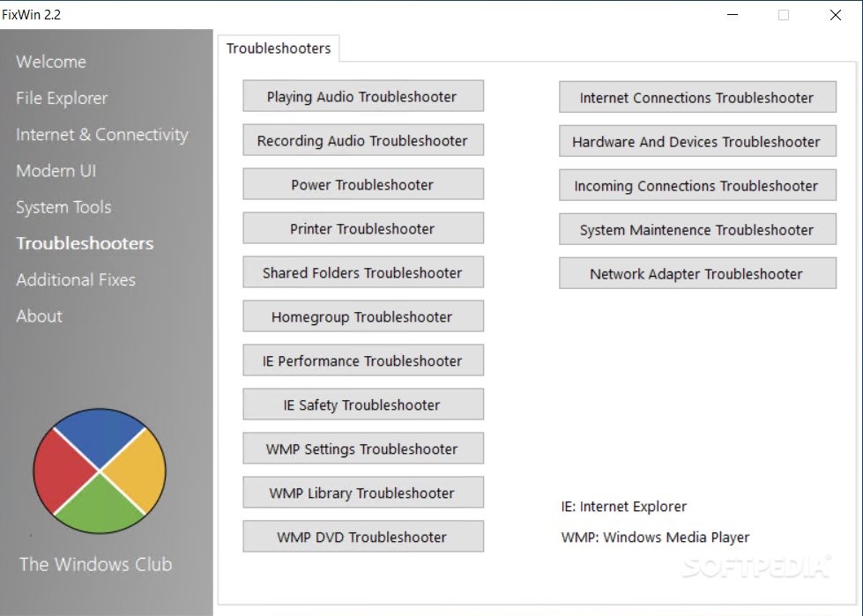Start WMP DVD Troubleshooter
The height and width of the screenshot is (616, 863).
[363, 537]
